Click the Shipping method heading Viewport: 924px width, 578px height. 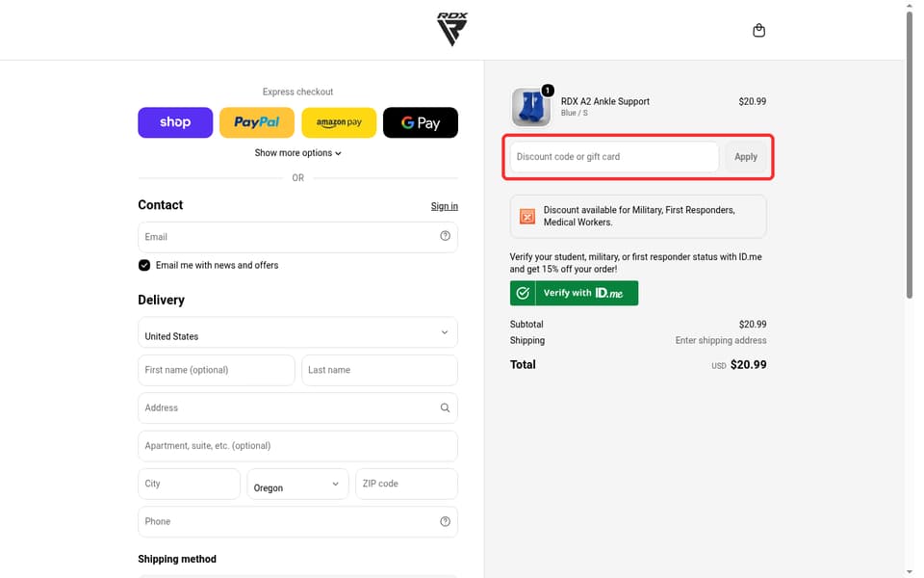click(177, 559)
